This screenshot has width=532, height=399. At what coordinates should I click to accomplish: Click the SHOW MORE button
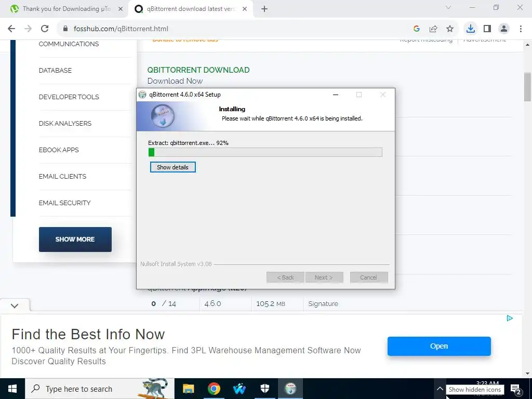pyautogui.click(x=75, y=239)
